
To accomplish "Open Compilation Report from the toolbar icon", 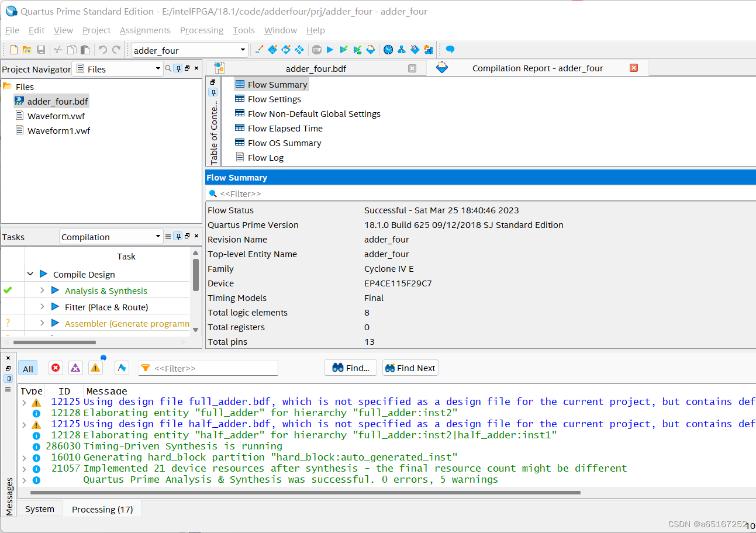I will 371,50.
